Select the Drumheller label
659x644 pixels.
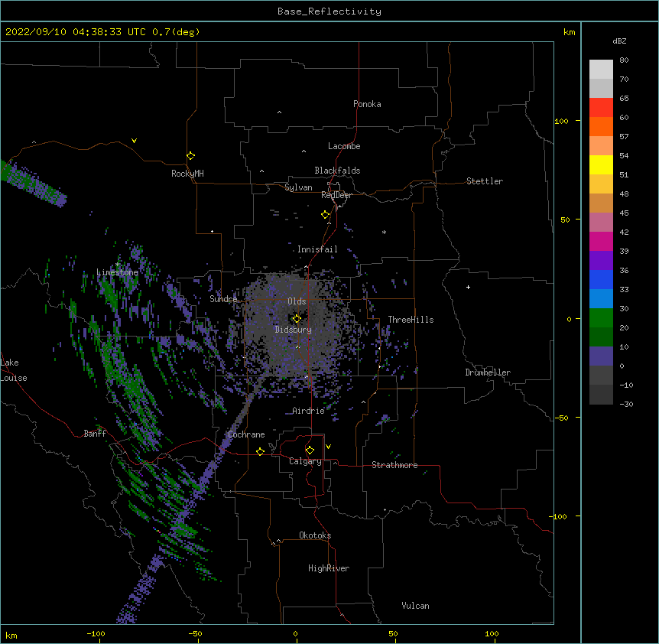pos(488,372)
